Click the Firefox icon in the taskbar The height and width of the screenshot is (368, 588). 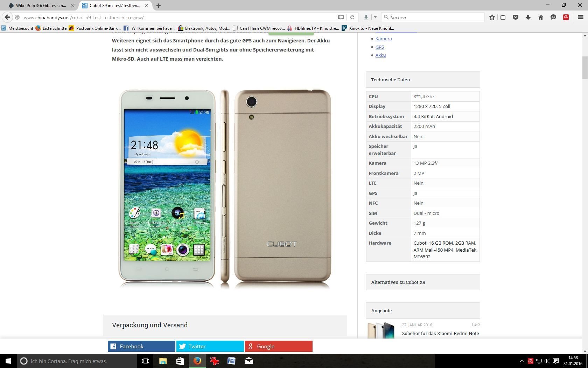pos(197,361)
